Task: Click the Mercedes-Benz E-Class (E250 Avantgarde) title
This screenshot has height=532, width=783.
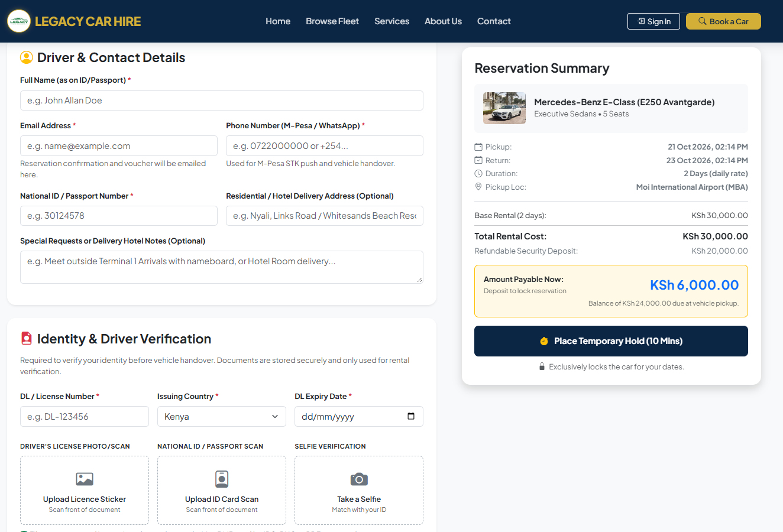Action: [625, 102]
